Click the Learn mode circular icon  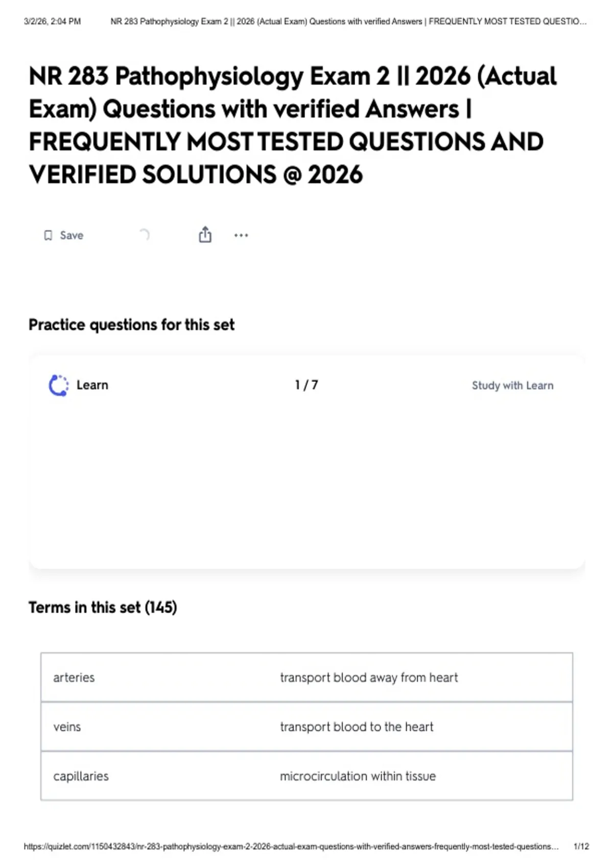tap(58, 385)
